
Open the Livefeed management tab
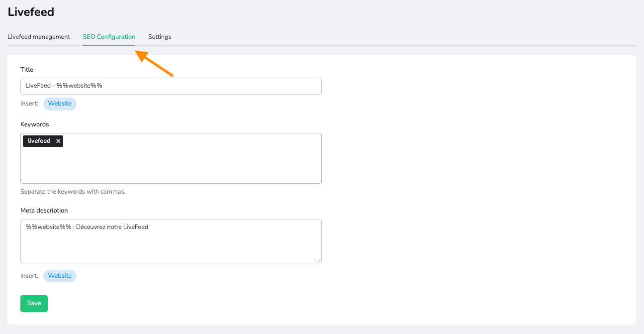(x=39, y=37)
